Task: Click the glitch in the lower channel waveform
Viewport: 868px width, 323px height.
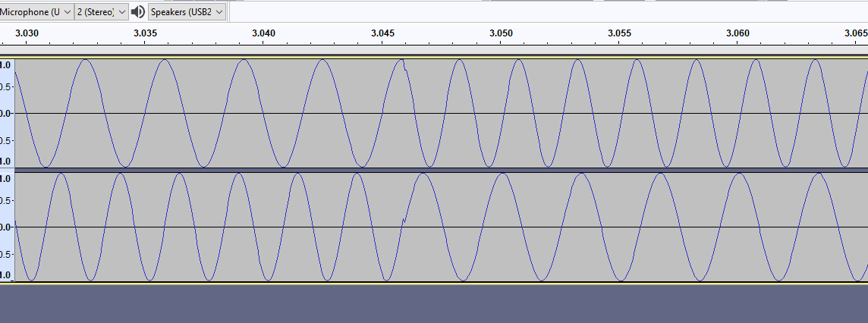Action: click(404, 220)
